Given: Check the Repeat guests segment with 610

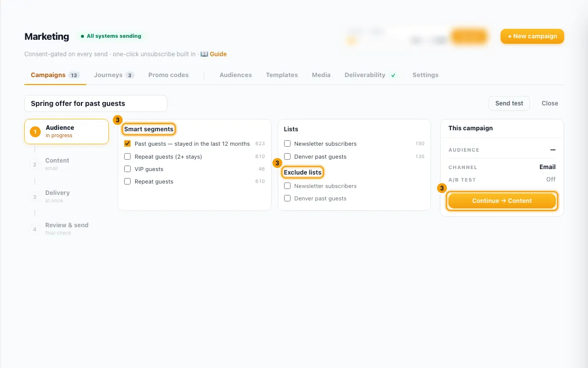Looking at the screenshot, I should pyautogui.click(x=128, y=182).
